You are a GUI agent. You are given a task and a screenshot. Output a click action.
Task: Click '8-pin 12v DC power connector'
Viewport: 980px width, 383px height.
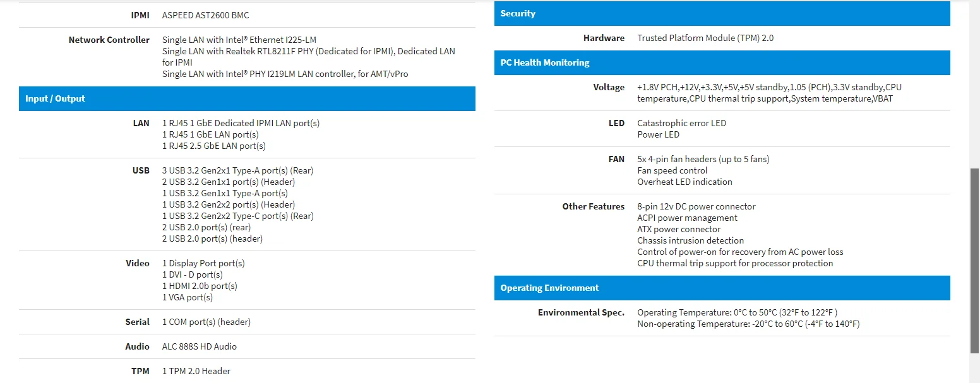(696, 206)
